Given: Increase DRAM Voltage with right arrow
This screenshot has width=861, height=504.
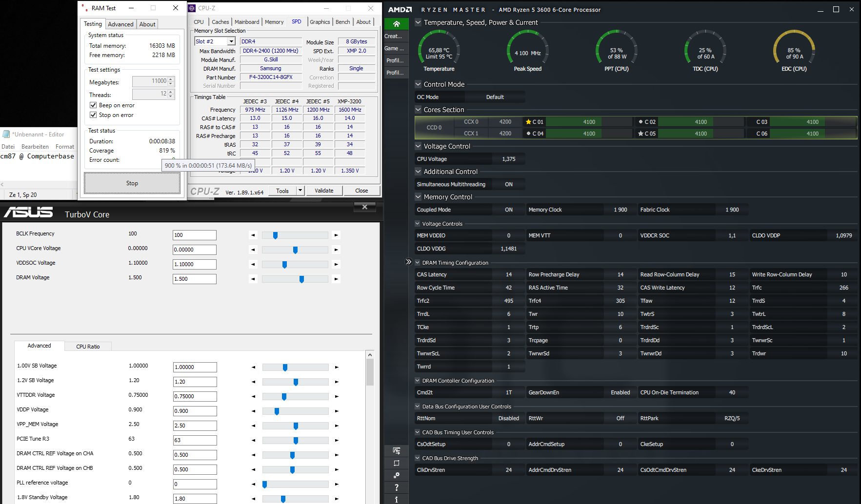Looking at the screenshot, I should click(x=336, y=279).
